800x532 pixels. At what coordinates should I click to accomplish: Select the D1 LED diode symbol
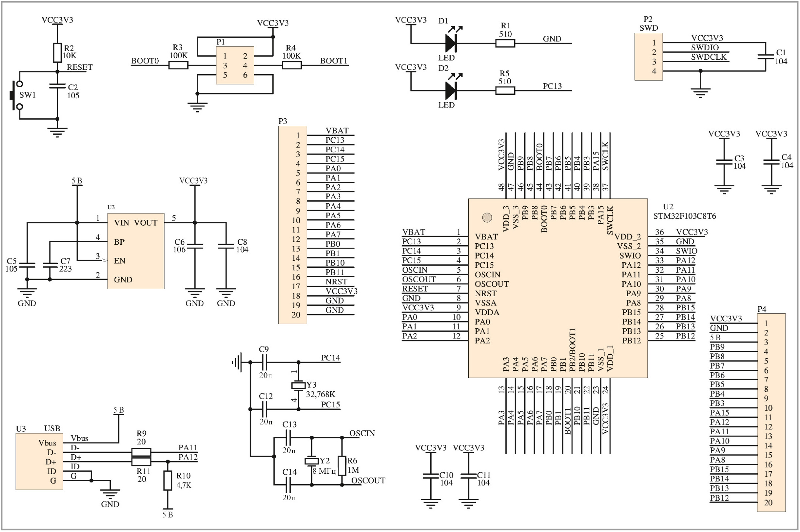click(451, 43)
